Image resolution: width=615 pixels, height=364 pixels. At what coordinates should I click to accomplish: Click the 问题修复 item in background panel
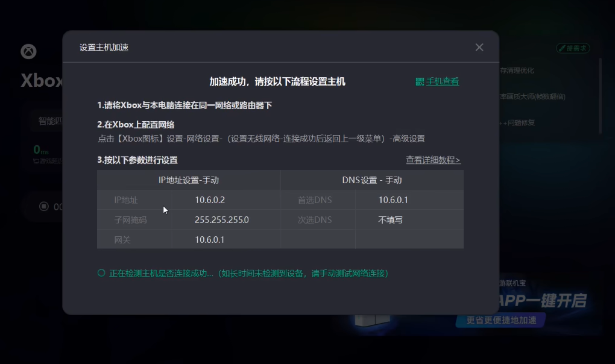click(517, 123)
